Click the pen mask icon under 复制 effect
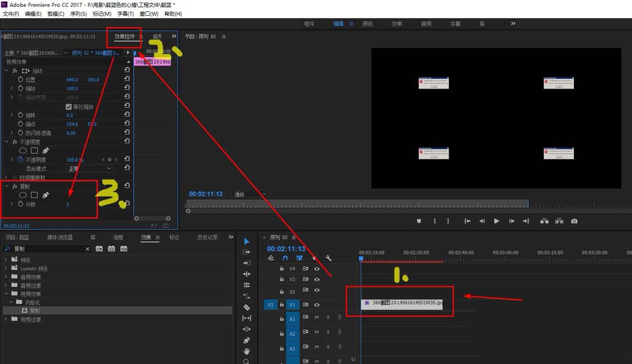Screen dimensions: 632x364 [46, 195]
